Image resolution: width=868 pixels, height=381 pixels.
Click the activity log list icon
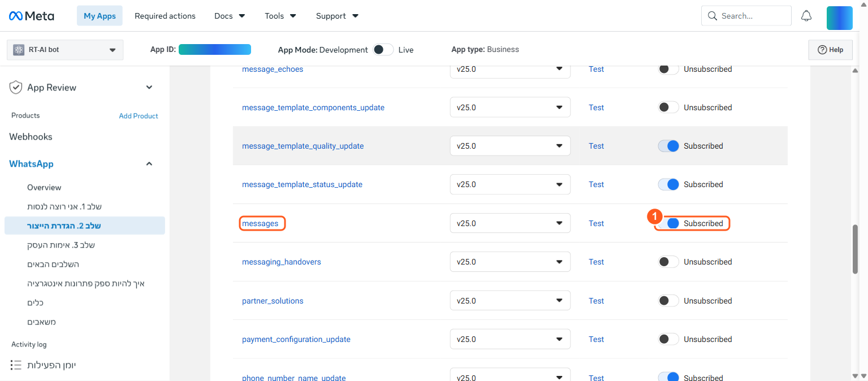click(x=16, y=365)
